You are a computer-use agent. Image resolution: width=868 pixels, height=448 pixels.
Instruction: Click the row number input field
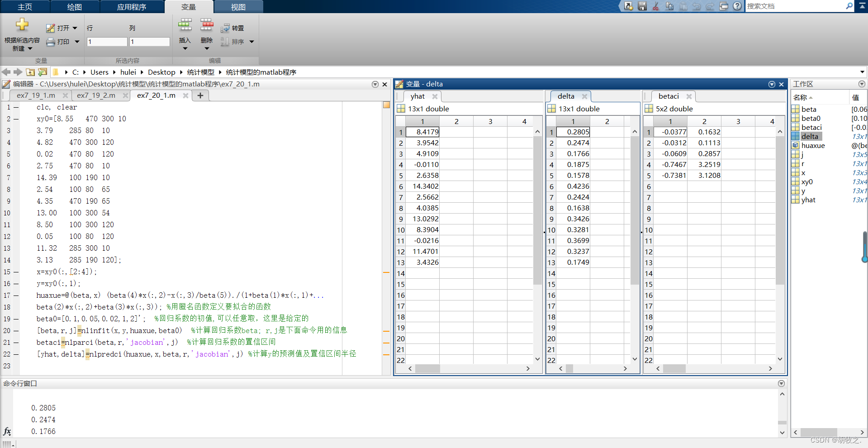coord(107,42)
